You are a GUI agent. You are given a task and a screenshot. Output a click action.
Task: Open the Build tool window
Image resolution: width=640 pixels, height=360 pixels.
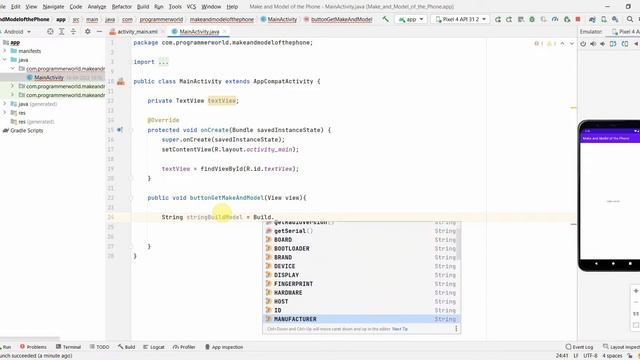tap(127, 347)
